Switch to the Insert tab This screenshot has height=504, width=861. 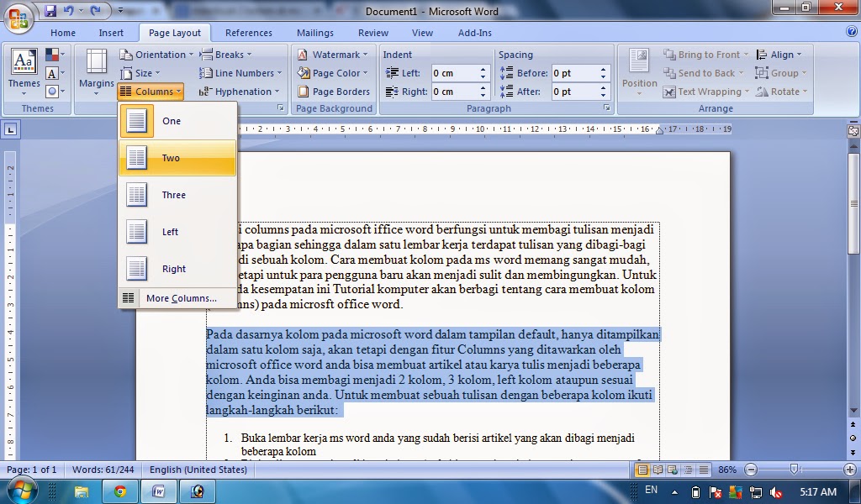pyautogui.click(x=111, y=33)
